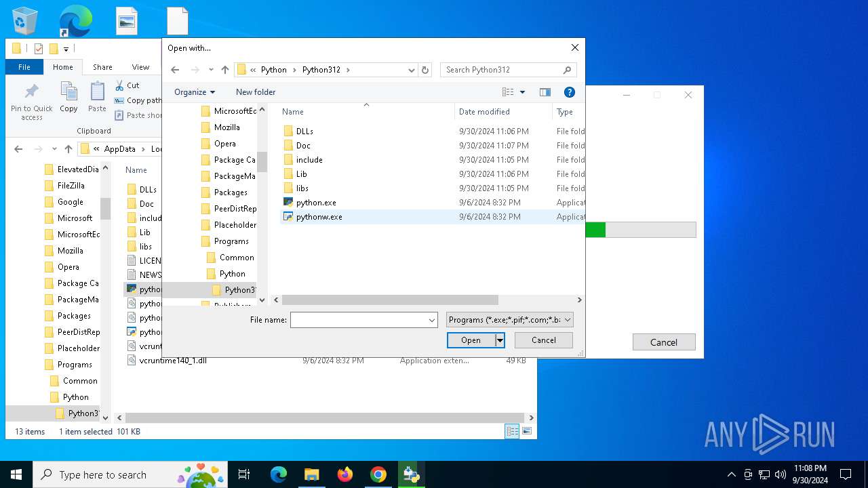Switch to the View tab in Explorer

pyautogui.click(x=140, y=67)
